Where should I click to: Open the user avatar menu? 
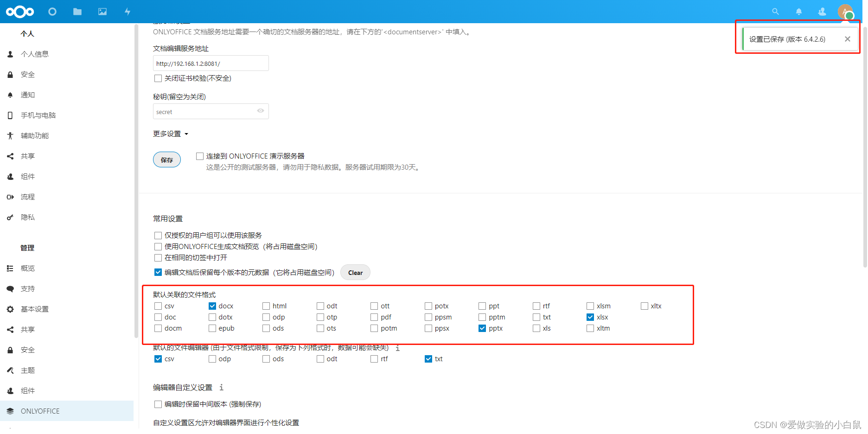click(x=845, y=12)
